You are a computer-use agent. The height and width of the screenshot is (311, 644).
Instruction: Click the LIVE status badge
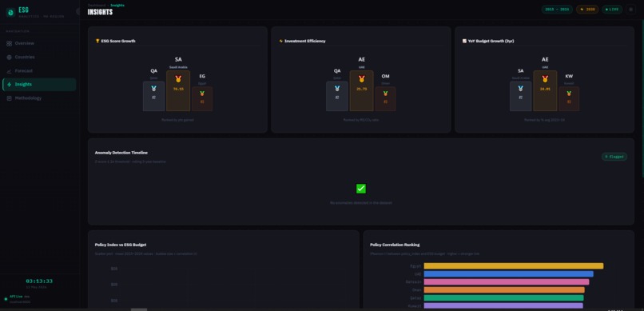(x=612, y=9)
